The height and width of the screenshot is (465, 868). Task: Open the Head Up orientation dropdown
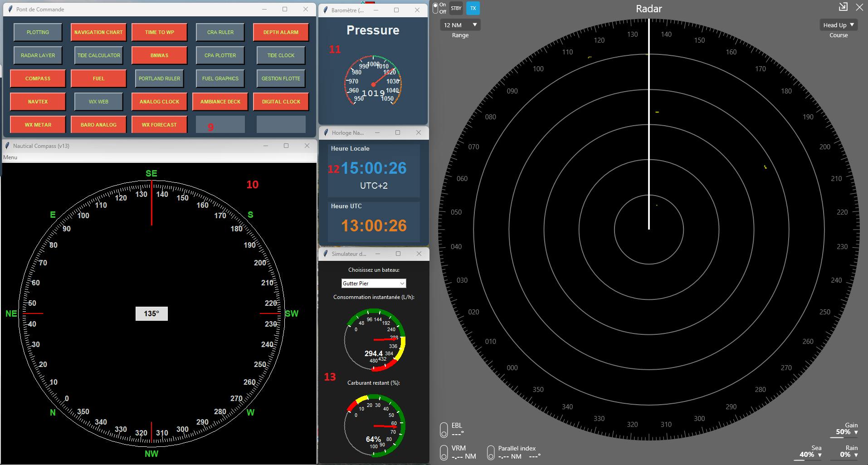(x=839, y=25)
